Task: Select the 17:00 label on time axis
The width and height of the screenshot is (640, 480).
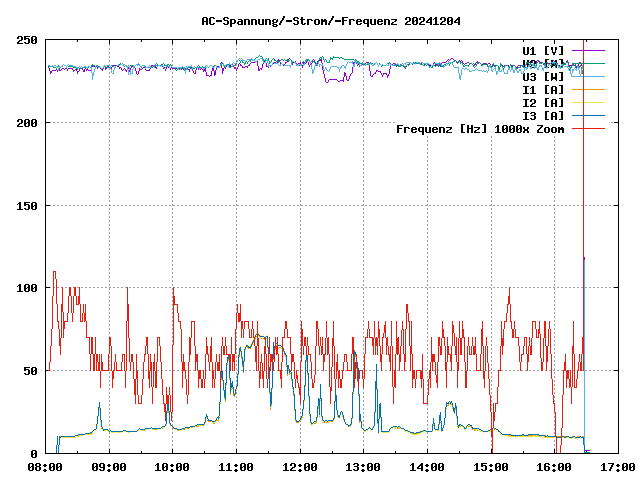Action: tap(617, 467)
